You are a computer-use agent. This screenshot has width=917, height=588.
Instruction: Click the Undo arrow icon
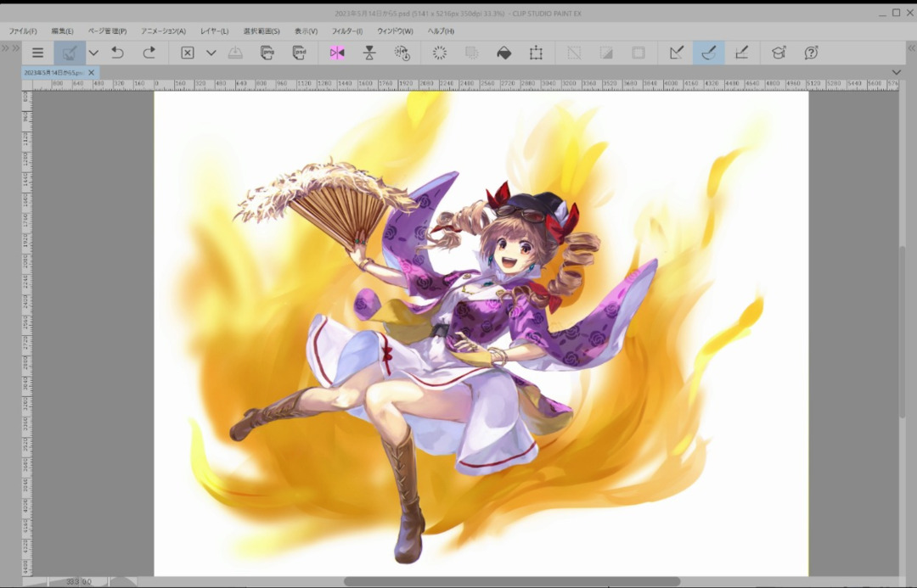tap(117, 53)
